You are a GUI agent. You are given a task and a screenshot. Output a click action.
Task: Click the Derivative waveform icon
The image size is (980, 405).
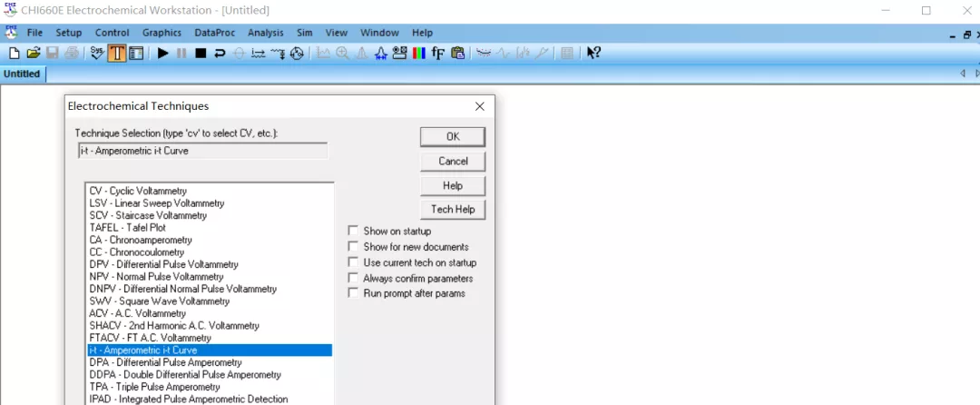[x=503, y=54]
